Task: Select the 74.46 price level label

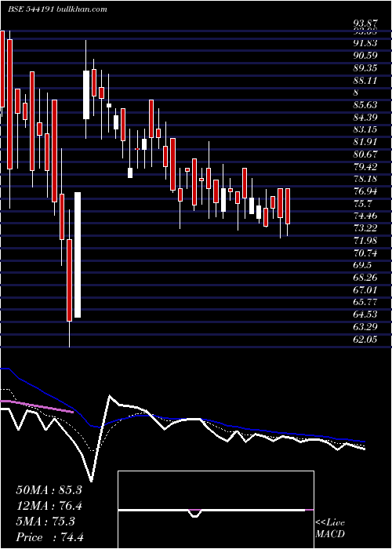Action: coord(365,216)
